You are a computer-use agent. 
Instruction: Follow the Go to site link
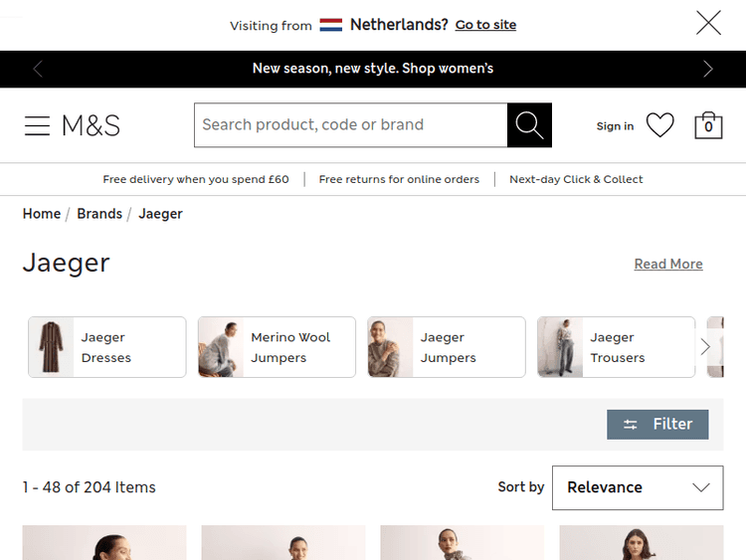point(485,25)
